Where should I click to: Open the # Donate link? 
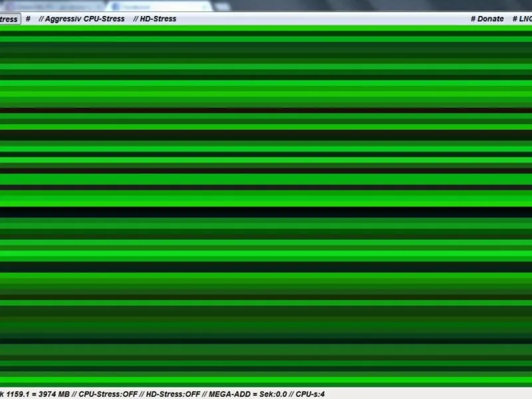tap(487, 19)
